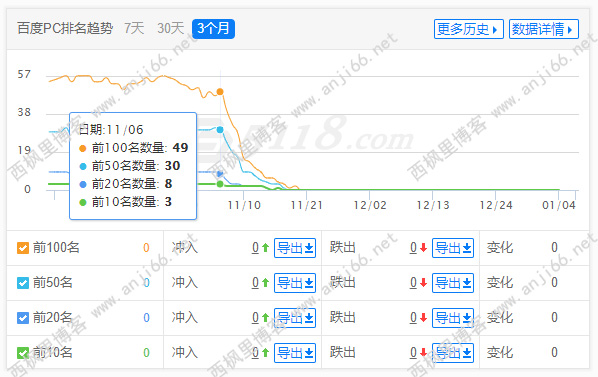598x377 pixels.
Task: Uncheck the 前20名 checkbox
Action: 23,318
